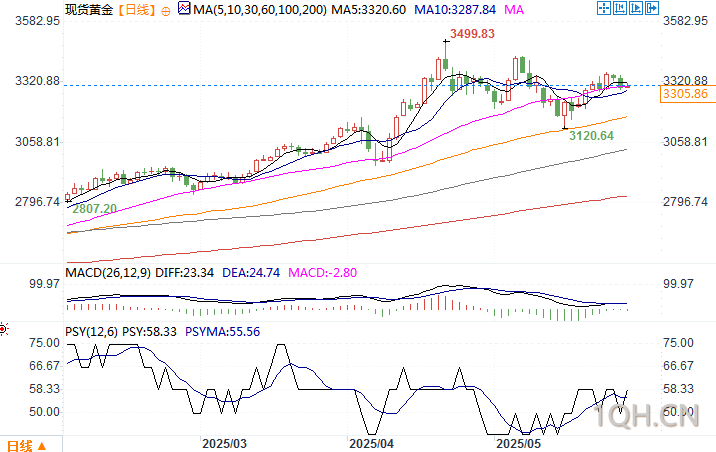Expand the 日线 period selector arrow
This screenshot has width=716, height=452.
point(42,446)
